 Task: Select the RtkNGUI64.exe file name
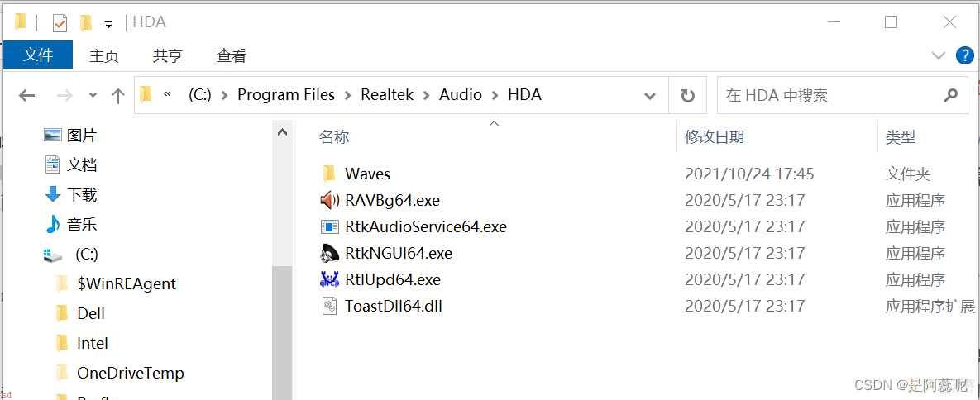click(x=398, y=253)
